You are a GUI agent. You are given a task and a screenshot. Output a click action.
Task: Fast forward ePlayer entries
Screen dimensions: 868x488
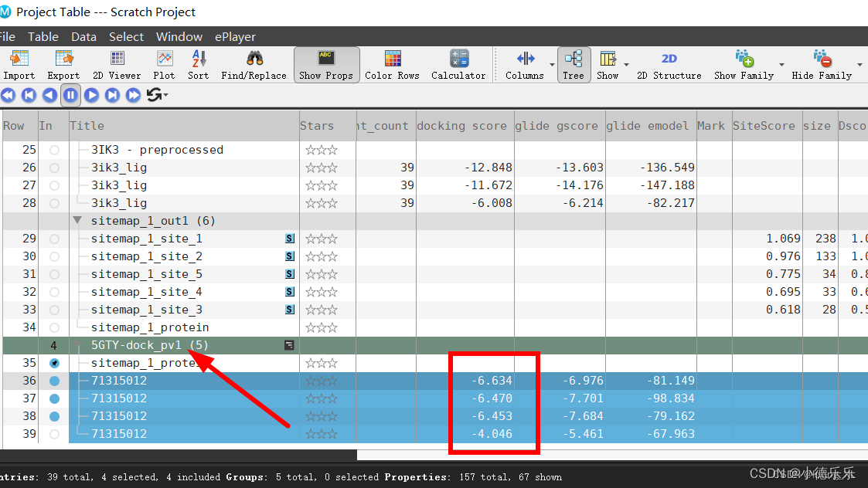[x=133, y=95]
